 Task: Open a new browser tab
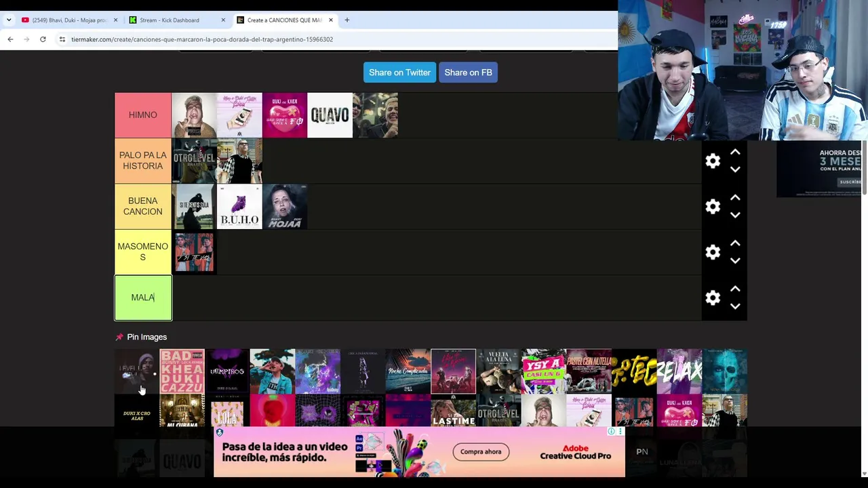(347, 20)
